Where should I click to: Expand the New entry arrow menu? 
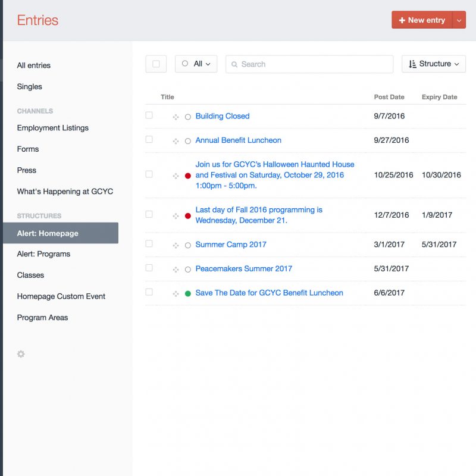tap(459, 20)
